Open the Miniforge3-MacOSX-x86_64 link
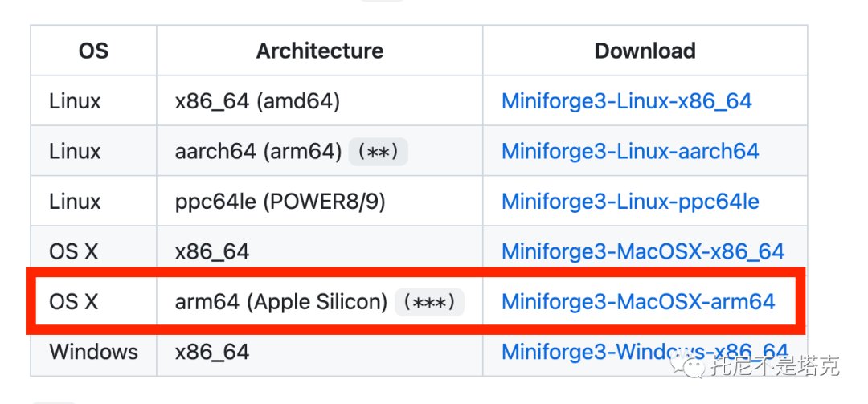868x404 pixels. [x=642, y=251]
